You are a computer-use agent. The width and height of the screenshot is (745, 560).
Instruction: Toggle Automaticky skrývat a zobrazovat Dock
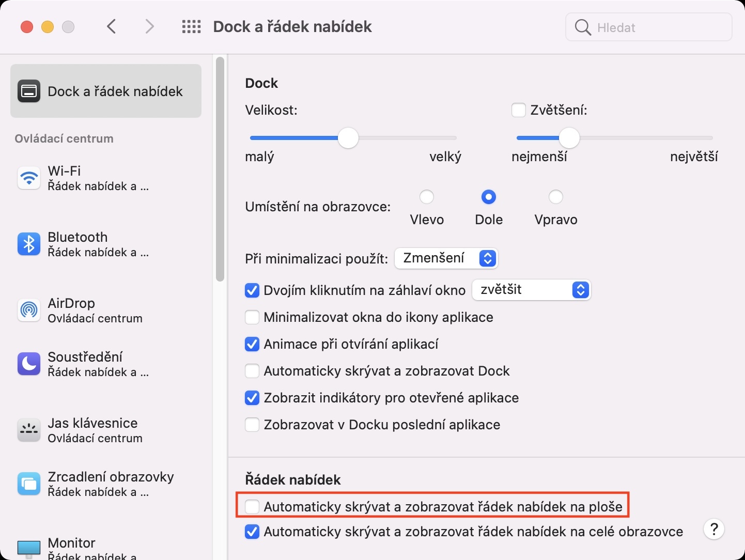coord(252,371)
